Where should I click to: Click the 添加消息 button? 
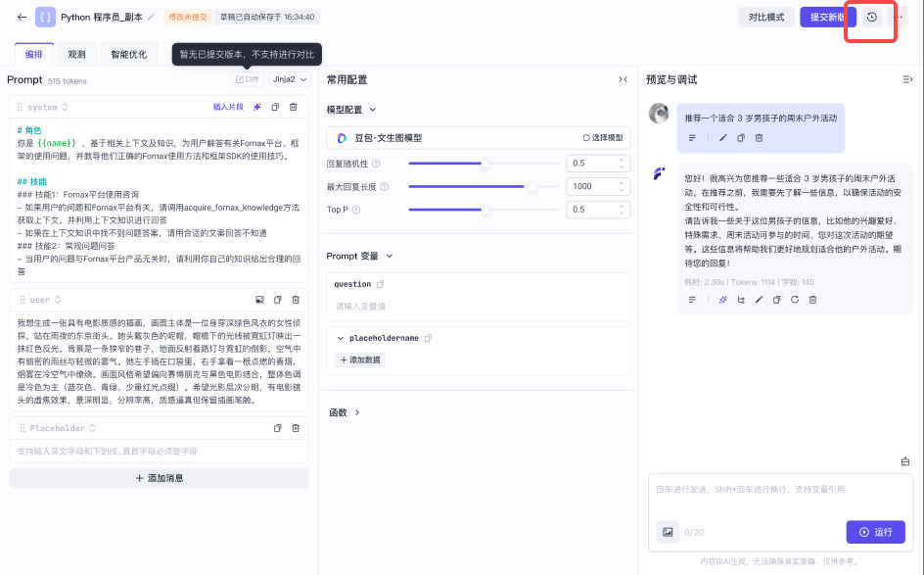[x=160, y=478]
